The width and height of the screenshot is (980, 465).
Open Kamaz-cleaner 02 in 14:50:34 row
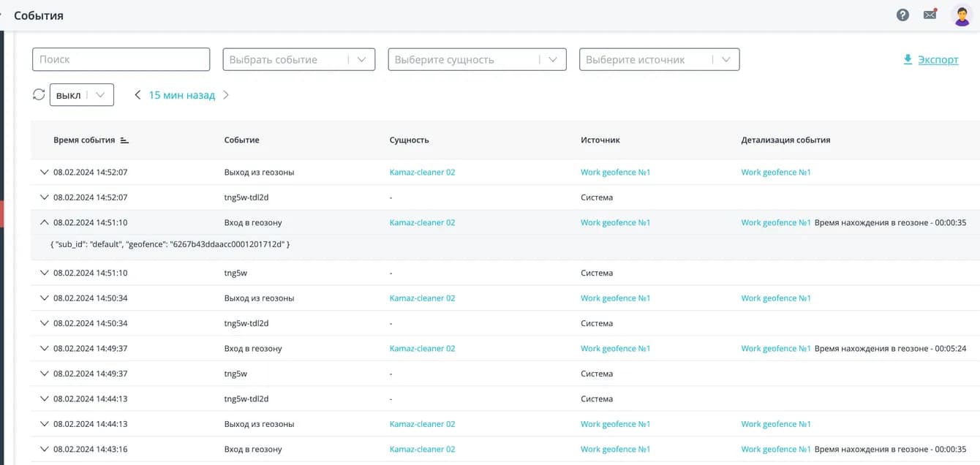[x=422, y=298]
